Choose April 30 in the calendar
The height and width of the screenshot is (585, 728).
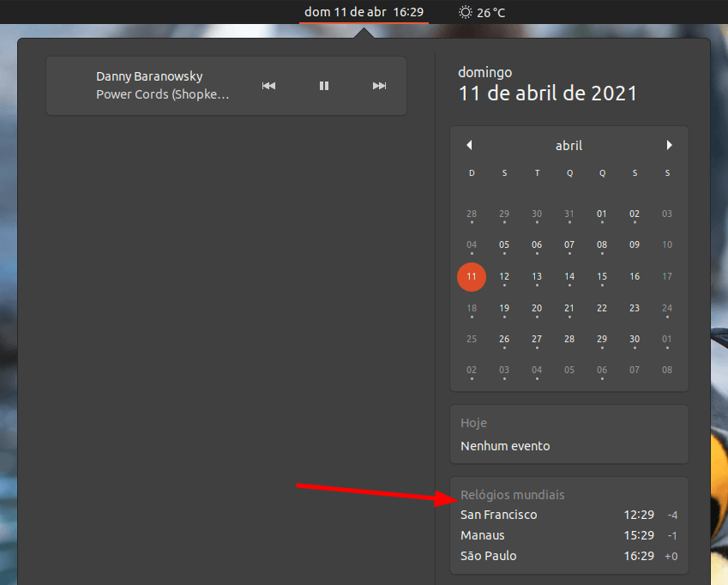pyautogui.click(x=635, y=339)
